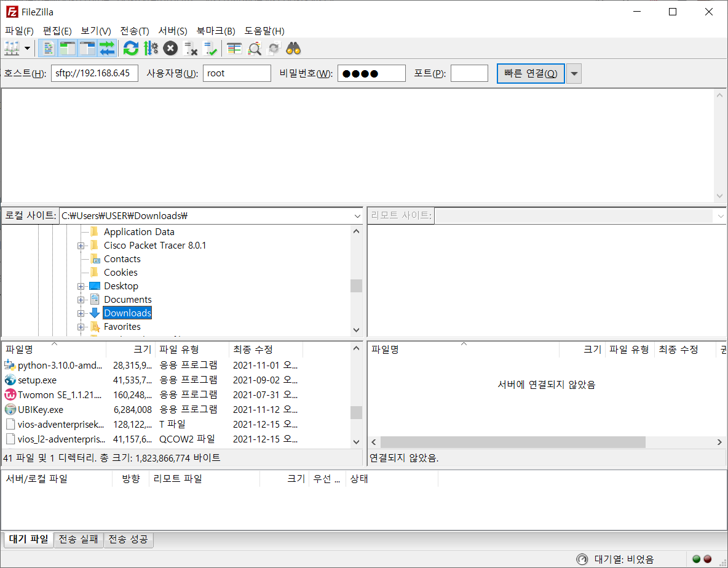The width and height of the screenshot is (728, 568).
Task: Sort local files by 크기 column
Action: click(131, 350)
